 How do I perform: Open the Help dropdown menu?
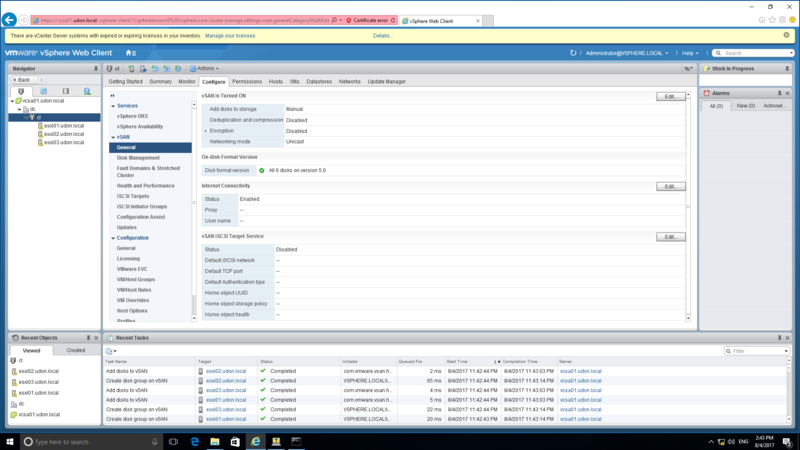pyautogui.click(x=690, y=53)
